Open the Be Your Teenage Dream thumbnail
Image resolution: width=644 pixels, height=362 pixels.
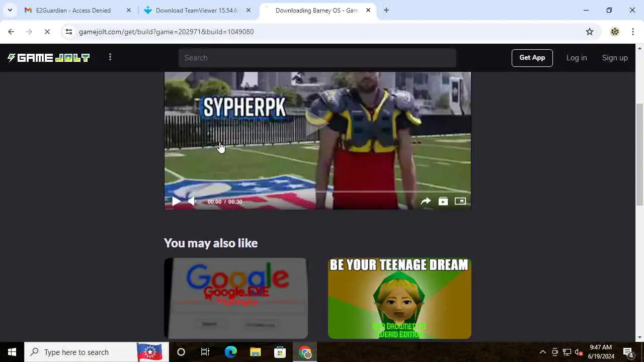tap(399, 298)
